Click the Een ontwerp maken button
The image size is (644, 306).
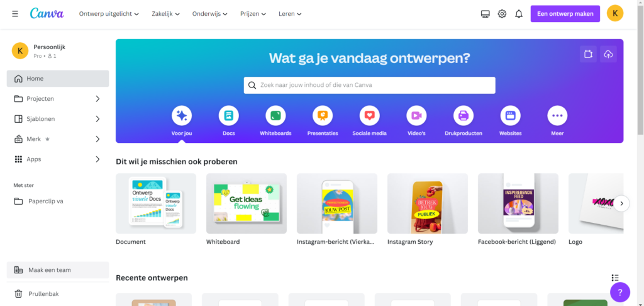click(565, 14)
